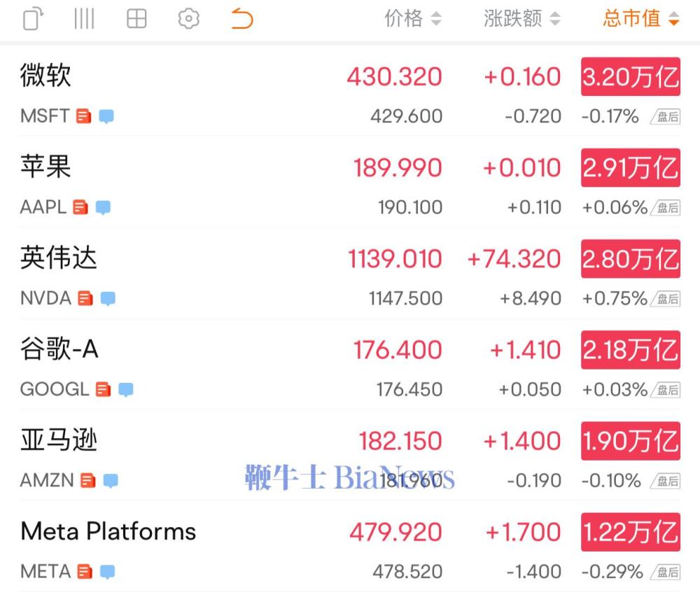The height and width of the screenshot is (597, 700).
Task: Toggle 微软 3.20万亿 market cap badge
Action: point(631,76)
